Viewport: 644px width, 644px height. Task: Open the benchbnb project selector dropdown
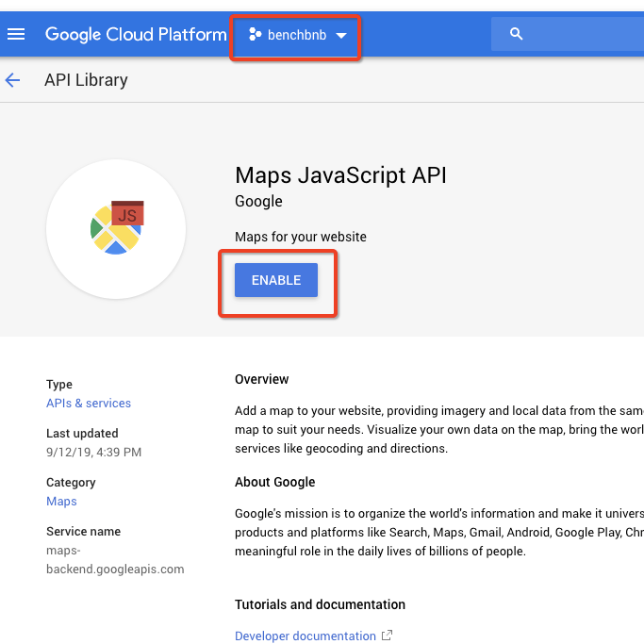click(298, 35)
